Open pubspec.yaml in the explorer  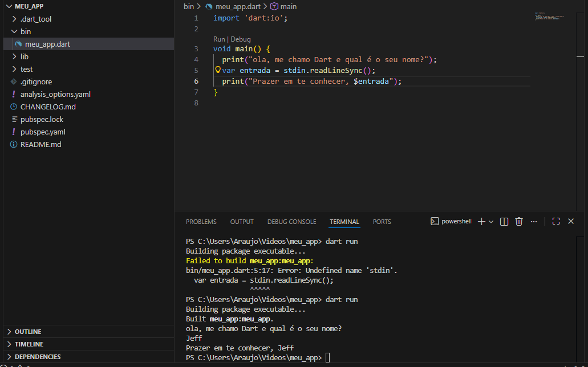click(43, 132)
